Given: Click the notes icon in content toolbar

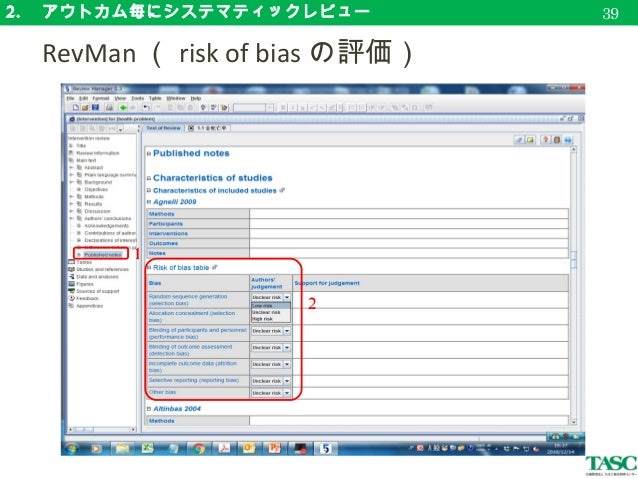Looking at the screenshot, I should (x=530, y=140).
